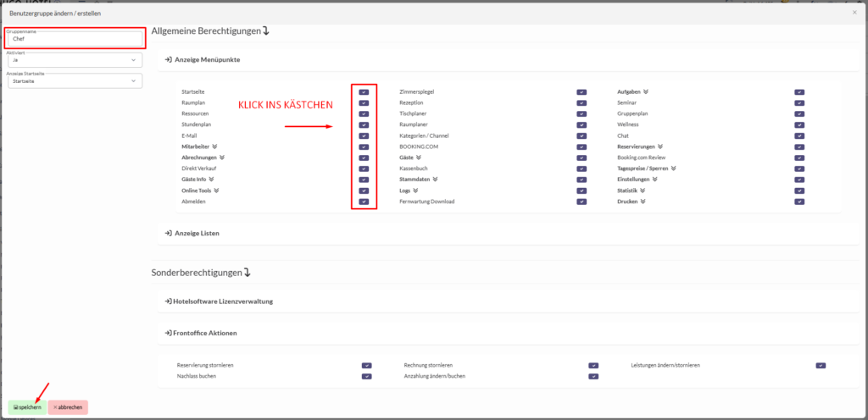Screen dimensions: 868x420
Task: Open the Aktiviert dropdown
Action: coord(74,60)
